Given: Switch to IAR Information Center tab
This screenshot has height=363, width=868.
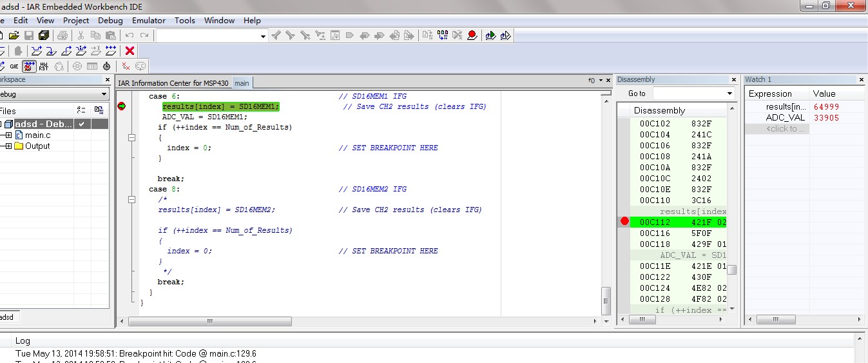Looking at the screenshot, I should [x=173, y=83].
